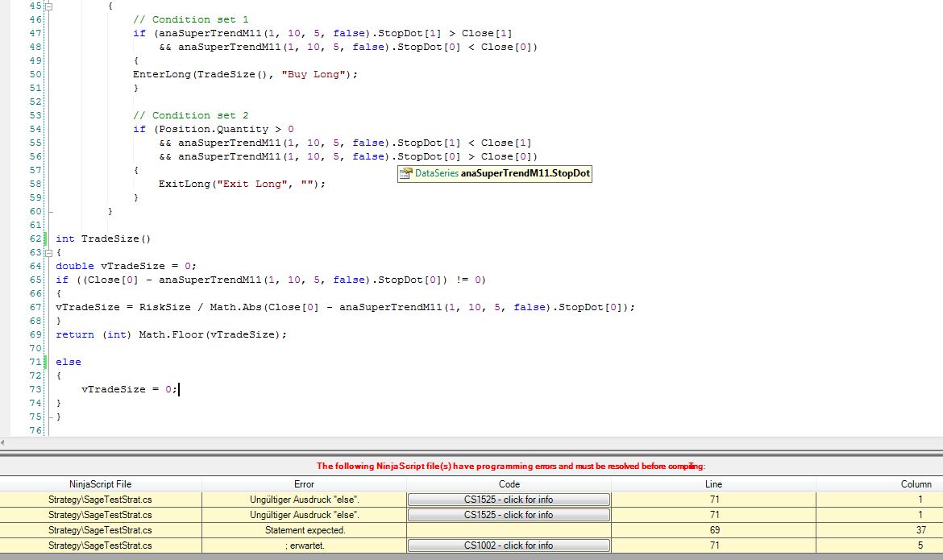
Task: Click line number 62 in the gutter
Action: click(35, 239)
